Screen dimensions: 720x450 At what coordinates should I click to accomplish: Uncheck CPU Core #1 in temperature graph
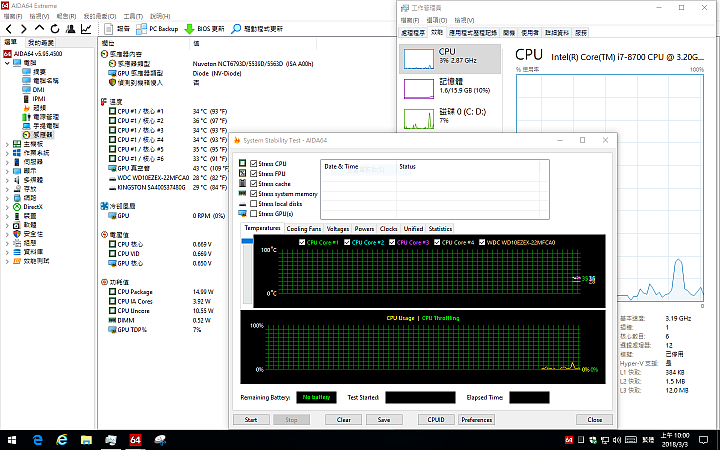click(302, 242)
